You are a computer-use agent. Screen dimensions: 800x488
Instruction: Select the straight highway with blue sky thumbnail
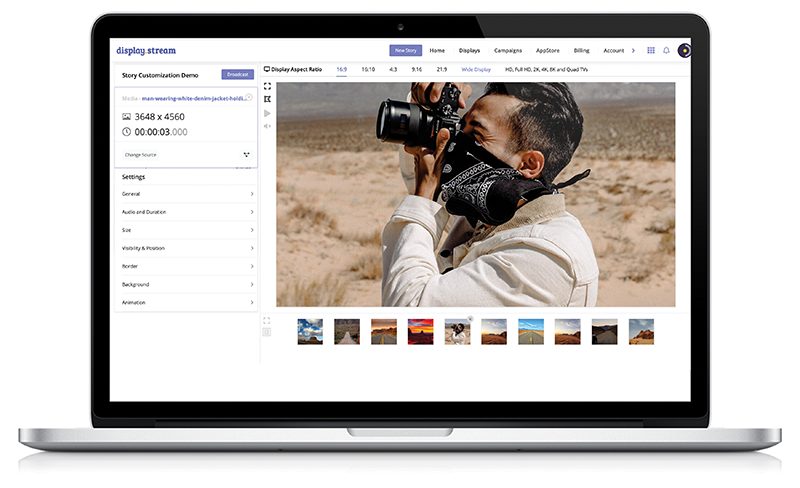coord(531,332)
